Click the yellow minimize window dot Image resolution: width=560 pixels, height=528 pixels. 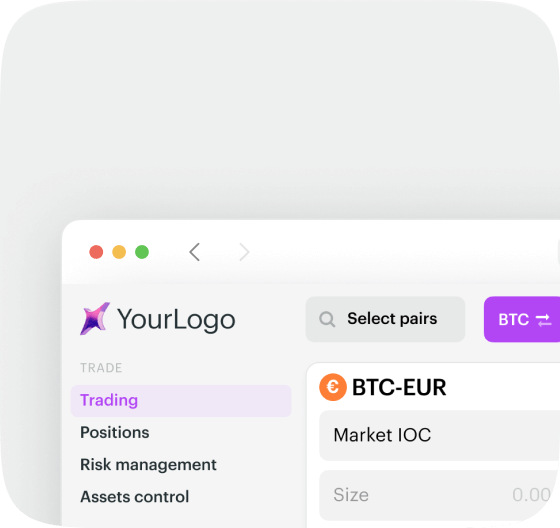click(119, 252)
